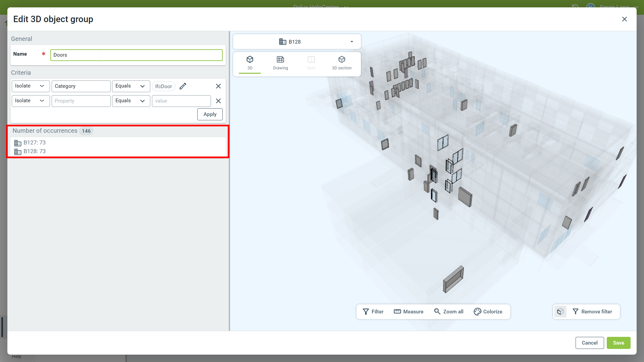The width and height of the screenshot is (644, 362).
Task: Open the Equals operator dropdown for Category
Action: pyautogui.click(x=131, y=86)
